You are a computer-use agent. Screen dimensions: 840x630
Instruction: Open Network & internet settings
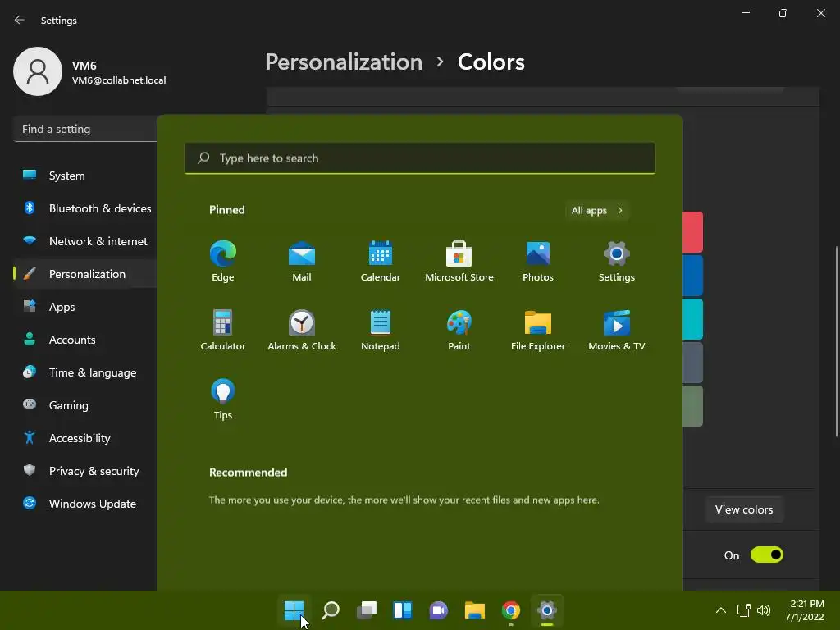tap(85, 241)
